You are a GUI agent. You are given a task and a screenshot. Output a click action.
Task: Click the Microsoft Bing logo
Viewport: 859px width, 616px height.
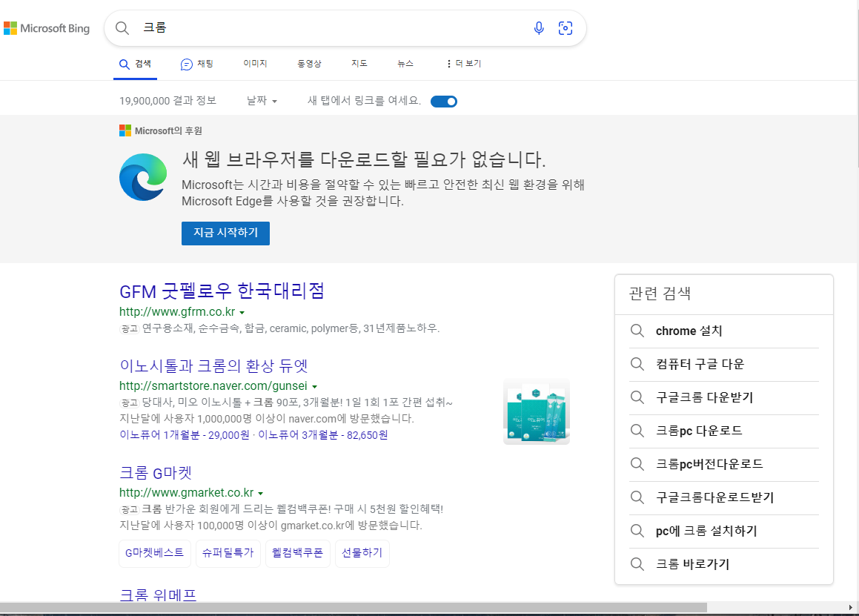click(x=47, y=28)
